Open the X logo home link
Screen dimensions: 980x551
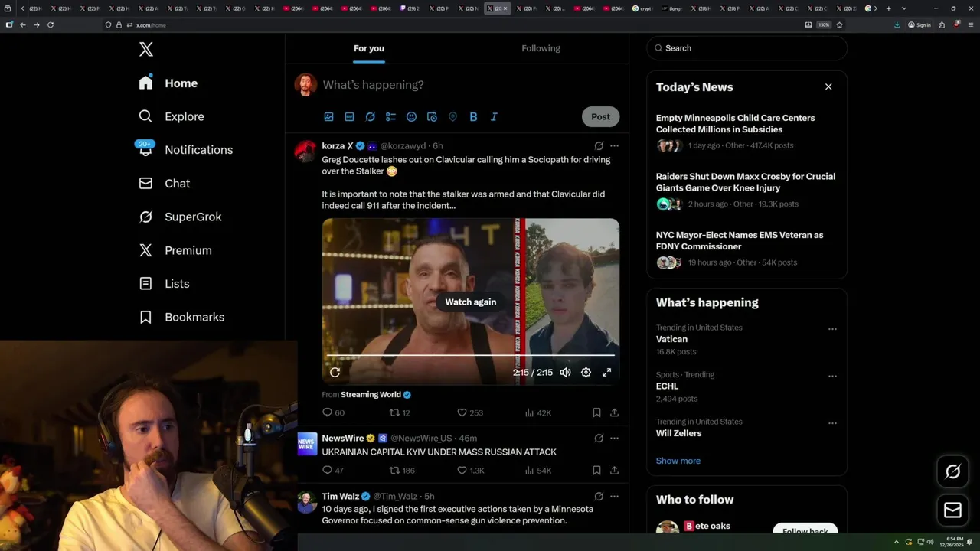(146, 50)
